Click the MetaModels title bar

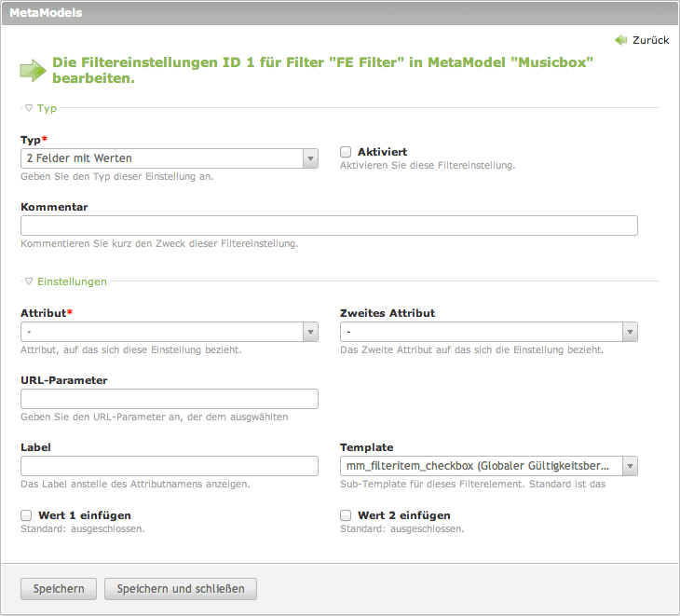point(340,13)
